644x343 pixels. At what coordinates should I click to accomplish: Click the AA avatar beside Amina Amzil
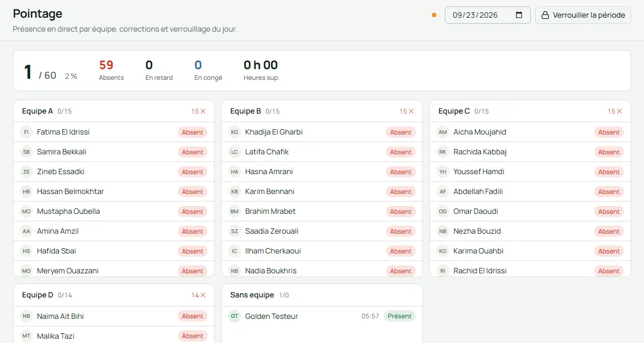click(26, 231)
